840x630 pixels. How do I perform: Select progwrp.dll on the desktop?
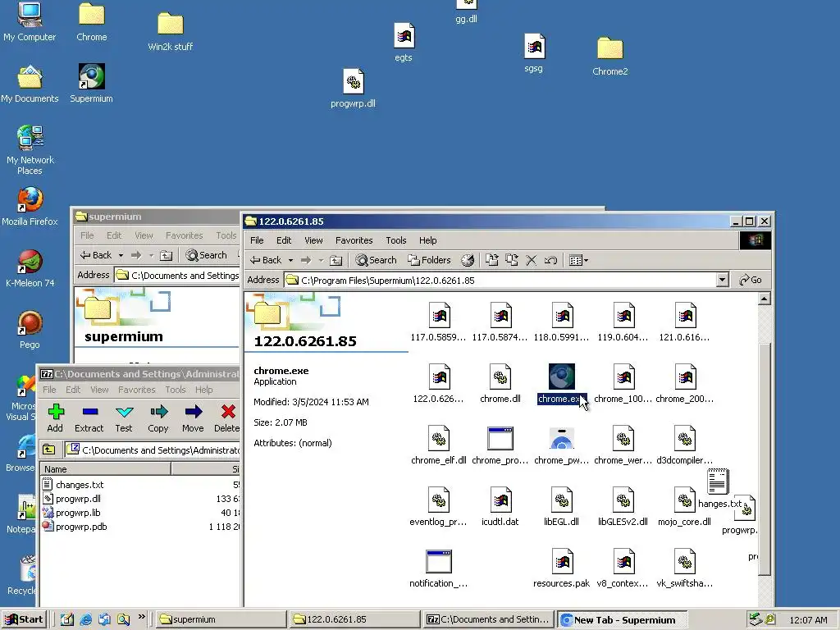(x=353, y=89)
